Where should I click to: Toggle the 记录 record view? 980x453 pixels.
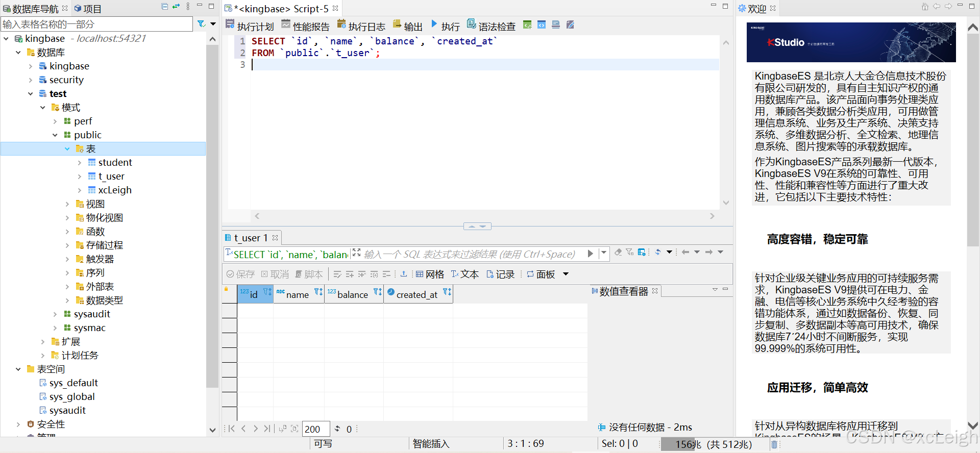coord(500,274)
